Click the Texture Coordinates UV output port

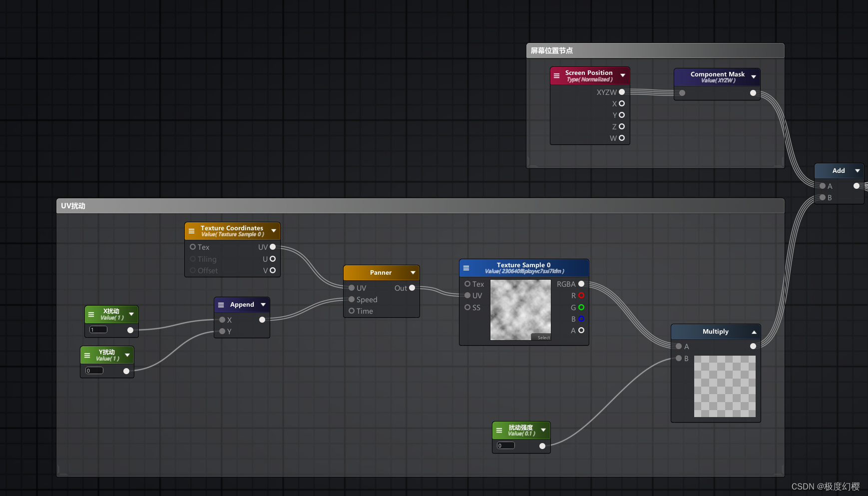273,247
